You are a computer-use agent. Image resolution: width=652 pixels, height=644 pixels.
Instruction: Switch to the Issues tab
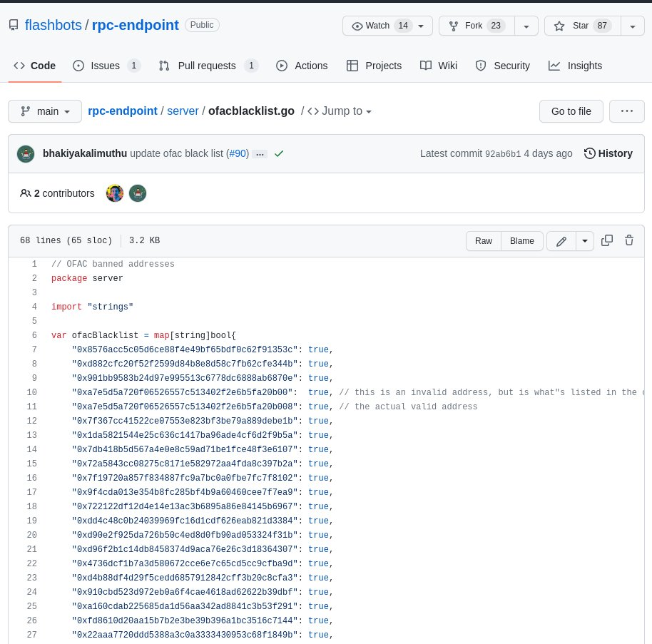[x=106, y=66]
